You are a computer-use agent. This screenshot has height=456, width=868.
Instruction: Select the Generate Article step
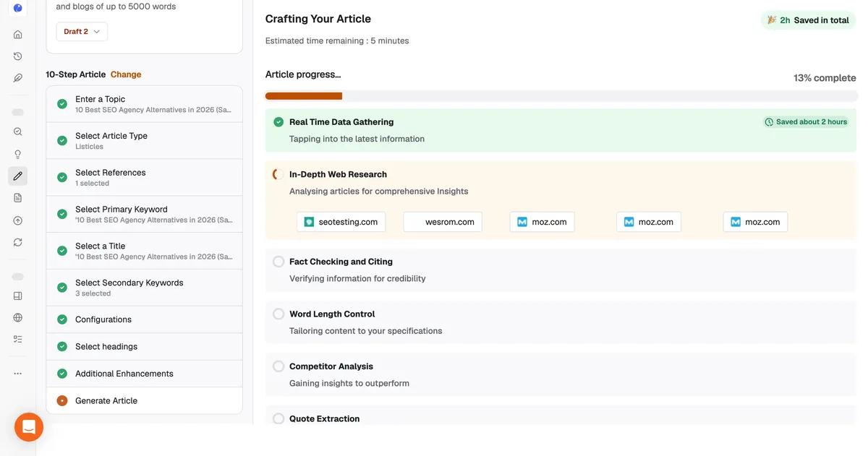[145, 401]
